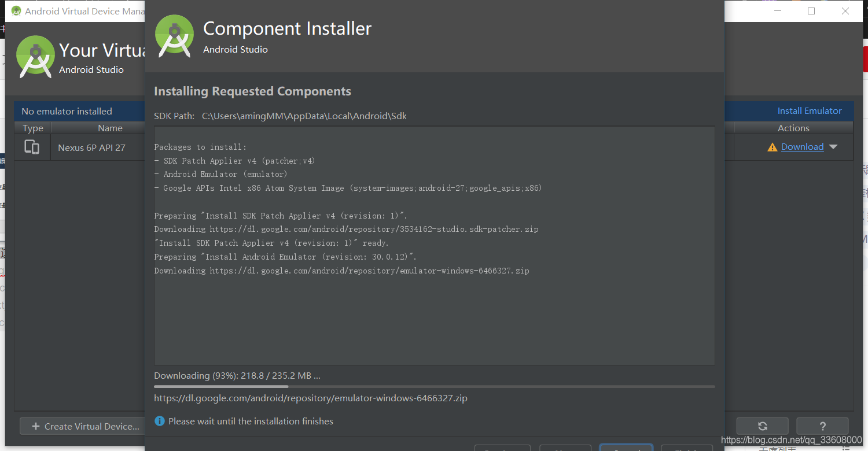
Task: Maximize the Android Virtual Device Manager window
Action: pos(811,11)
